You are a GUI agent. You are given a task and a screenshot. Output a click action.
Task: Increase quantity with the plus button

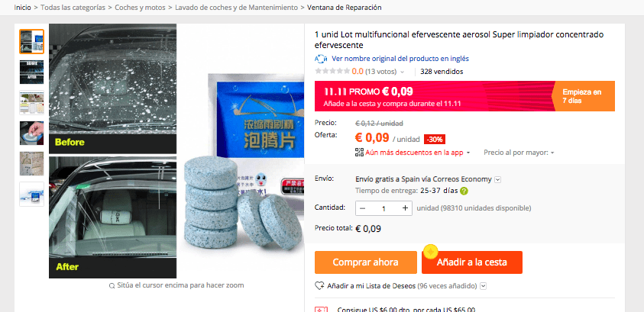pos(405,208)
